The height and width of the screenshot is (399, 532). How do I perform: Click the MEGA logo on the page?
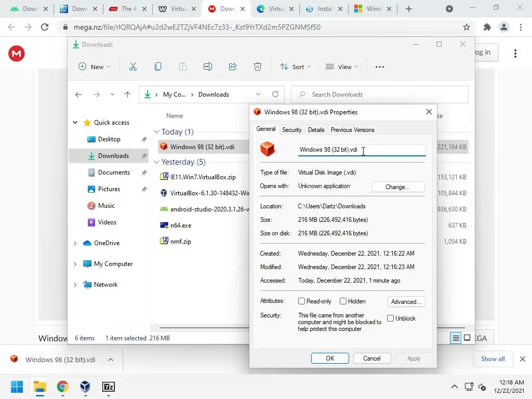17,54
